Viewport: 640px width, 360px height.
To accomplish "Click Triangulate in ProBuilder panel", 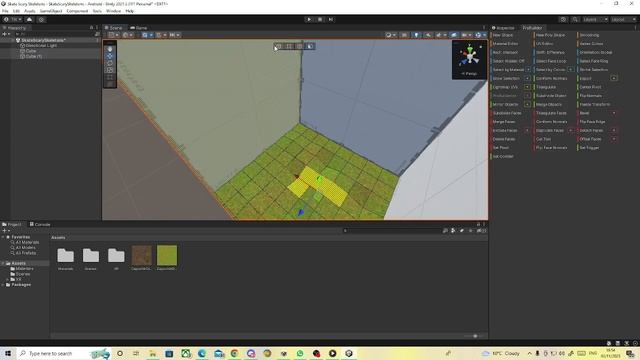I will [x=546, y=87].
